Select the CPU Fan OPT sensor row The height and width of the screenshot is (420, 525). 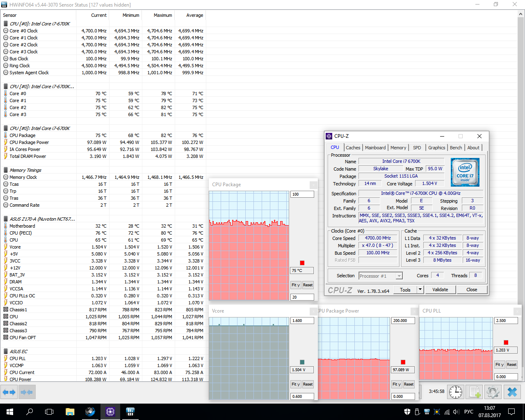[103, 338]
